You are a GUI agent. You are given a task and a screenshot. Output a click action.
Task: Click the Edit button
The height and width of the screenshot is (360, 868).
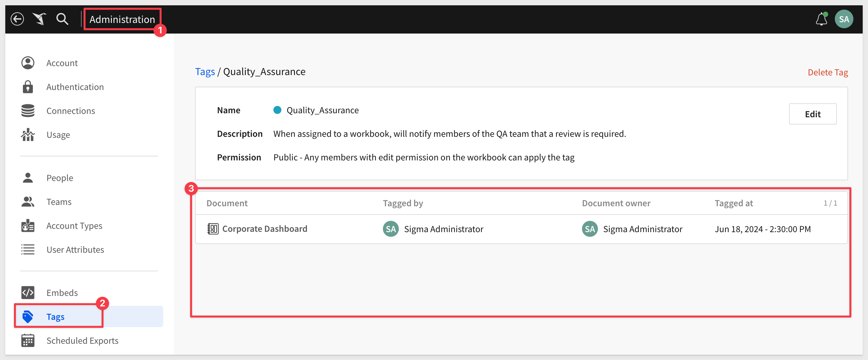812,114
